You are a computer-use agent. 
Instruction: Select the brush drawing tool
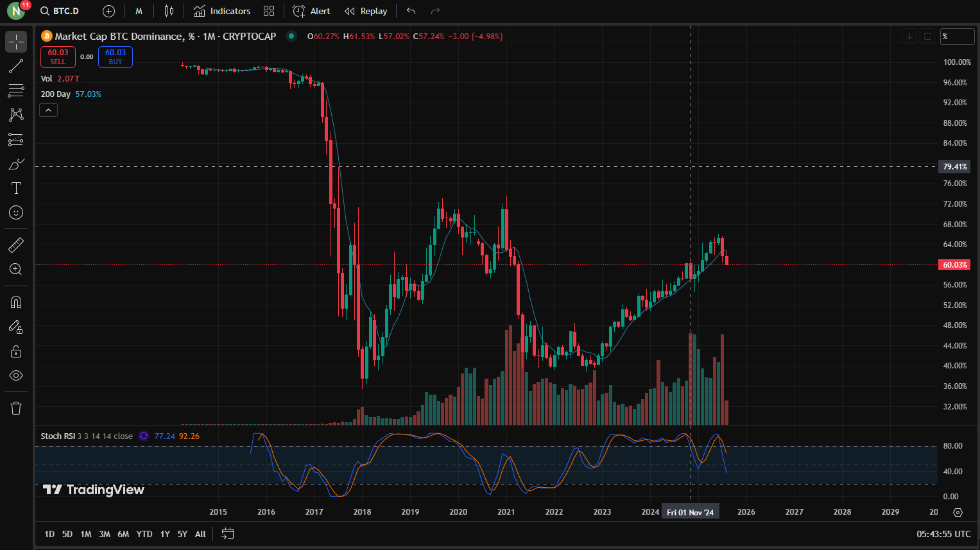[x=16, y=164]
